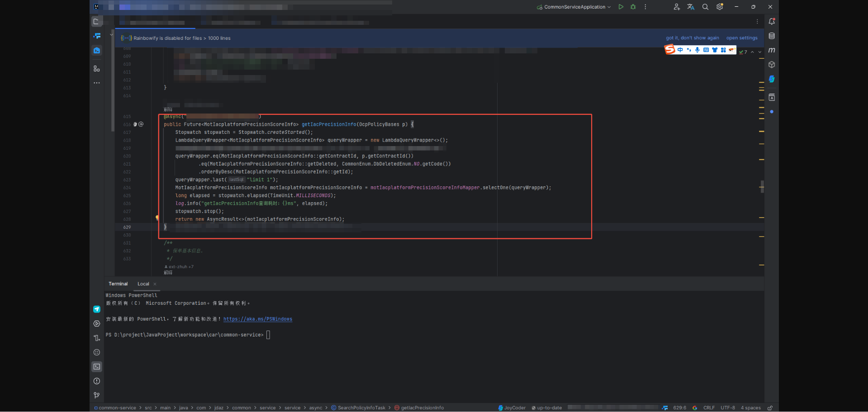Open the more actions kebab menu
The image size is (868, 412).
[x=645, y=7]
